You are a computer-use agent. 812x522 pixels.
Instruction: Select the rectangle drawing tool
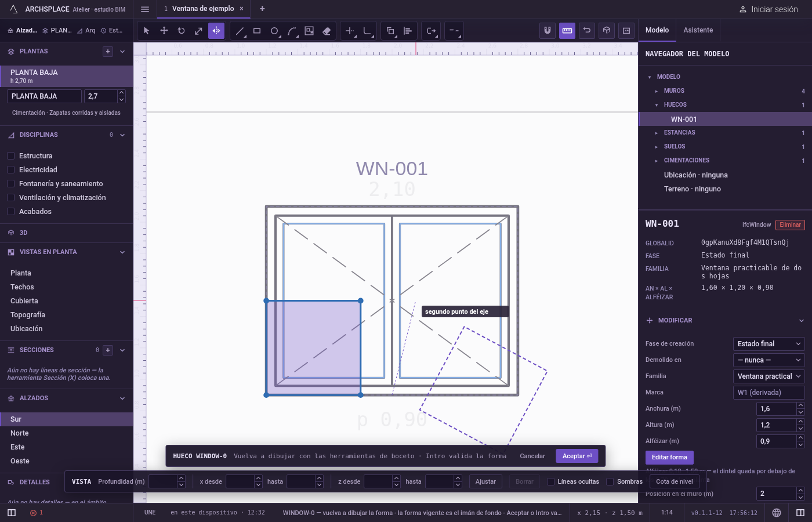257,31
